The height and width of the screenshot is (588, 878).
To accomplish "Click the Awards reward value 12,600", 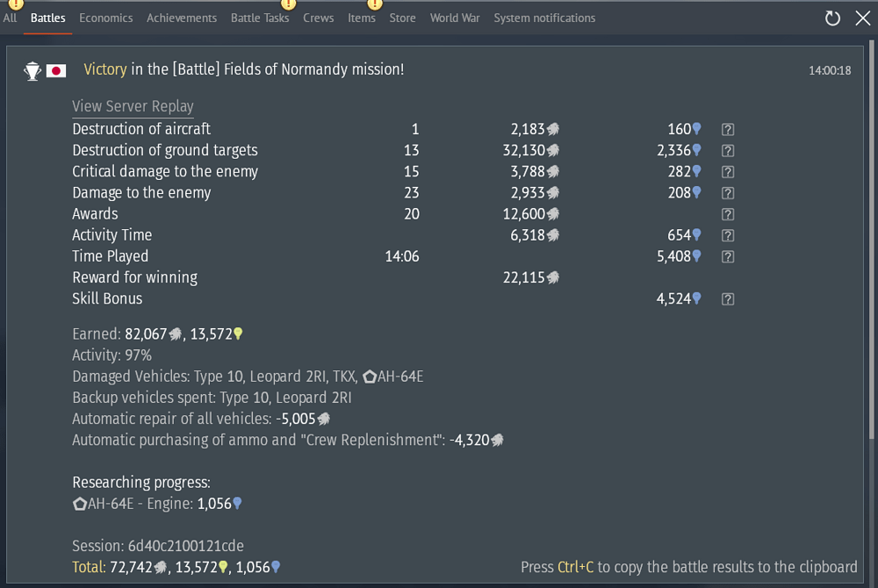I will (x=524, y=214).
